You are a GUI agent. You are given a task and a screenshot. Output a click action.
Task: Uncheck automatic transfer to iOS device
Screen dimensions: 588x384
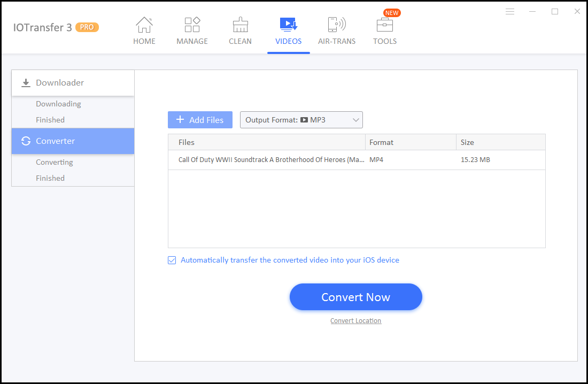pos(172,260)
